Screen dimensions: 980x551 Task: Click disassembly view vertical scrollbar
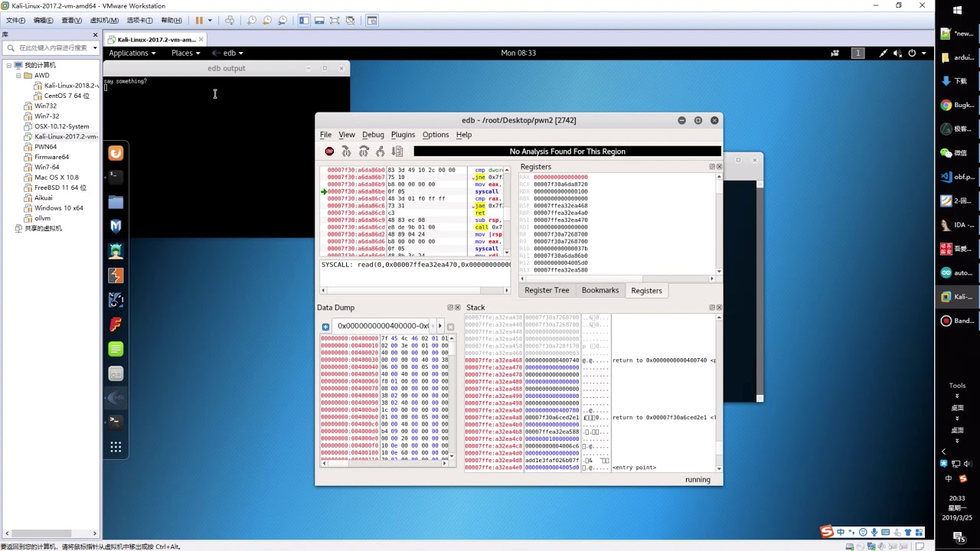(506, 210)
